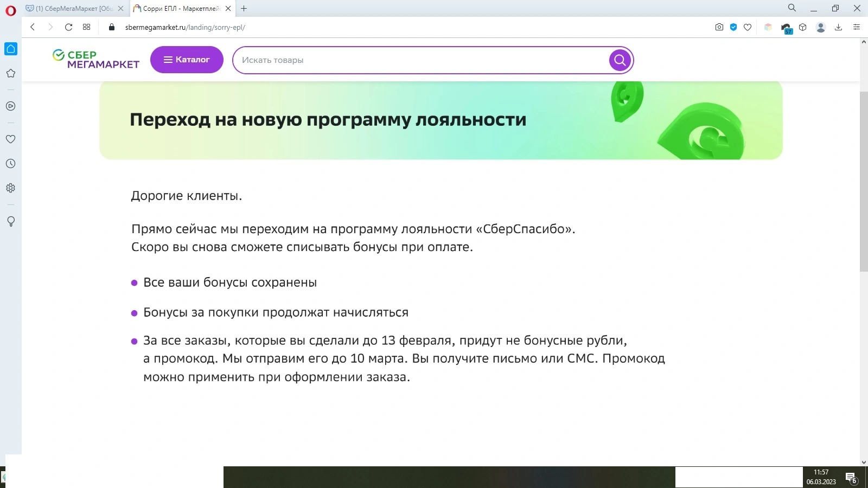Click the pastel cube icon in the toolbar
The height and width of the screenshot is (488, 868).
pos(768,27)
